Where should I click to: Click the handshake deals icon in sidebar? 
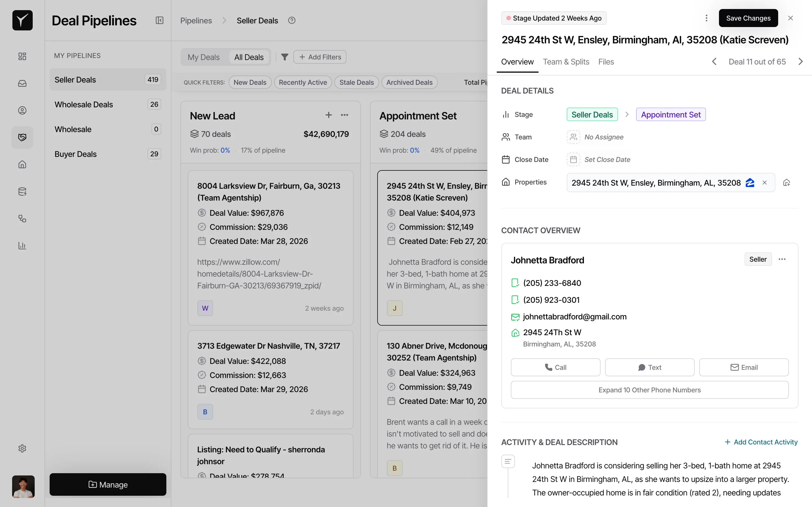22,137
